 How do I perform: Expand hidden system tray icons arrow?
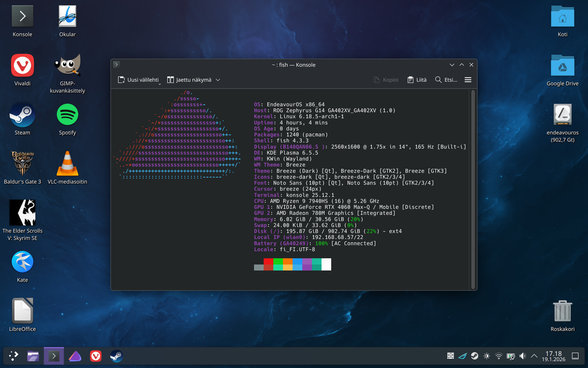point(534,356)
